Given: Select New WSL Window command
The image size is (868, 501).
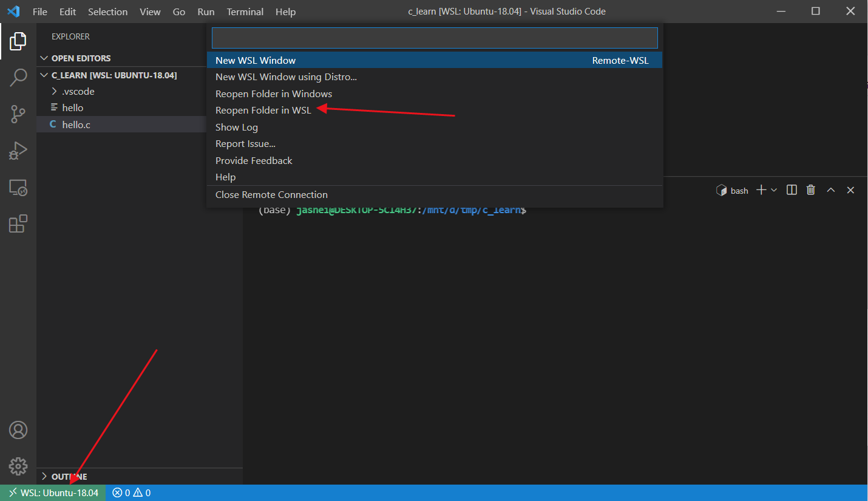Looking at the screenshot, I should coord(435,60).
